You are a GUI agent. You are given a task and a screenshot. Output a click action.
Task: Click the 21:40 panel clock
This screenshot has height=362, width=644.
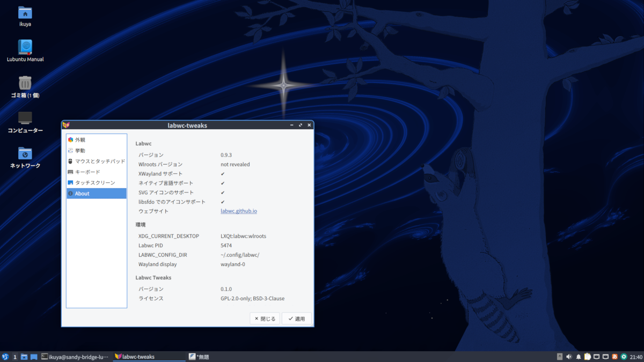pyautogui.click(x=636, y=357)
